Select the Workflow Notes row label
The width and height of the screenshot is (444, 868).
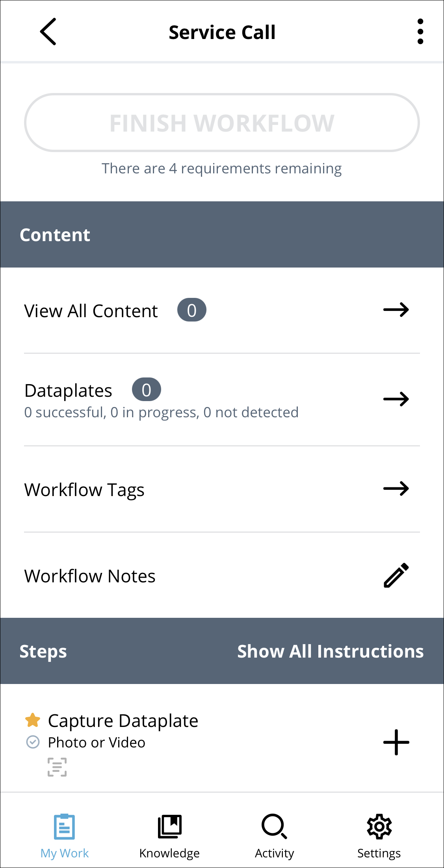(x=90, y=576)
